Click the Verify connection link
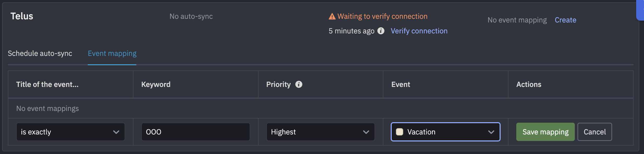 pos(419,31)
